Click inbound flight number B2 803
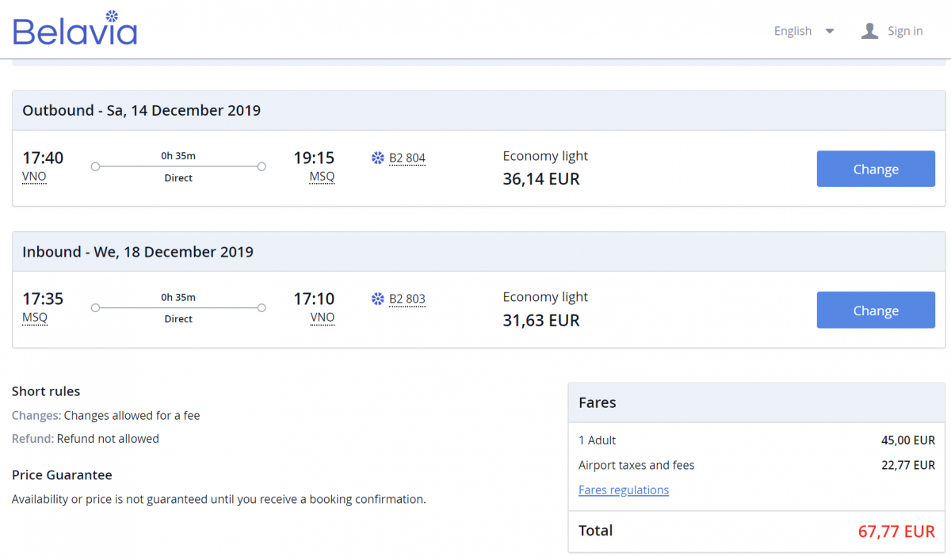This screenshot has width=951, height=560. (x=407, y=299)
